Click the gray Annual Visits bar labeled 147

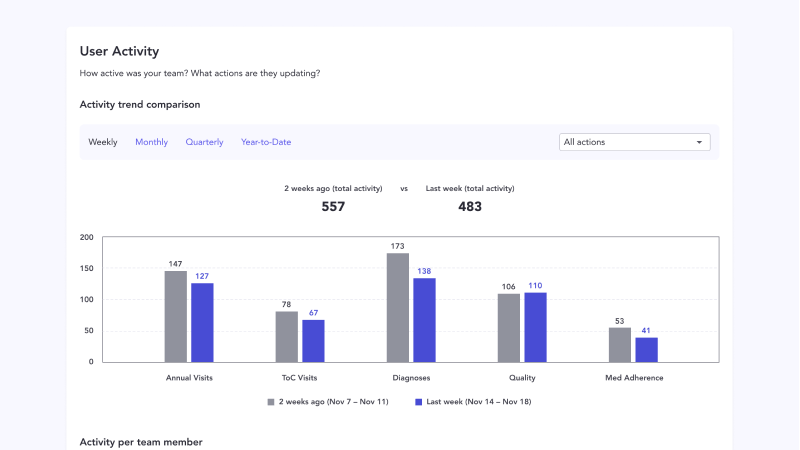coord(175,316)
